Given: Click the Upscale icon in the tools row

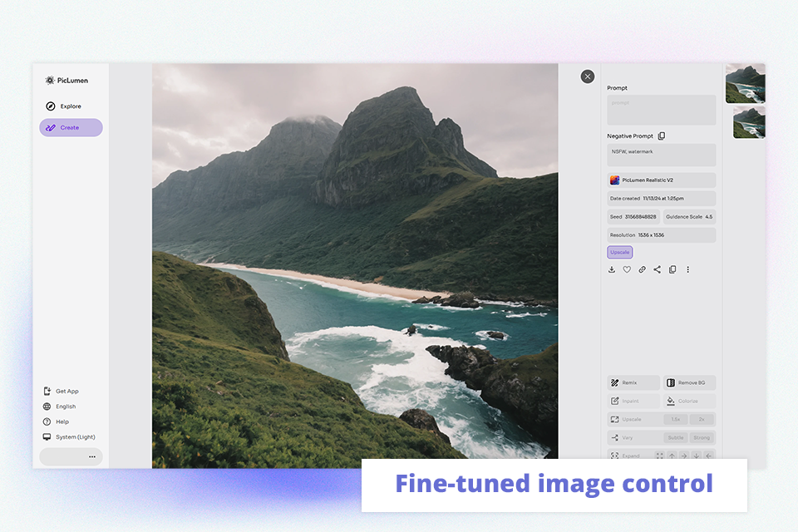Looking at the screenshot, I should coord(615,420).
